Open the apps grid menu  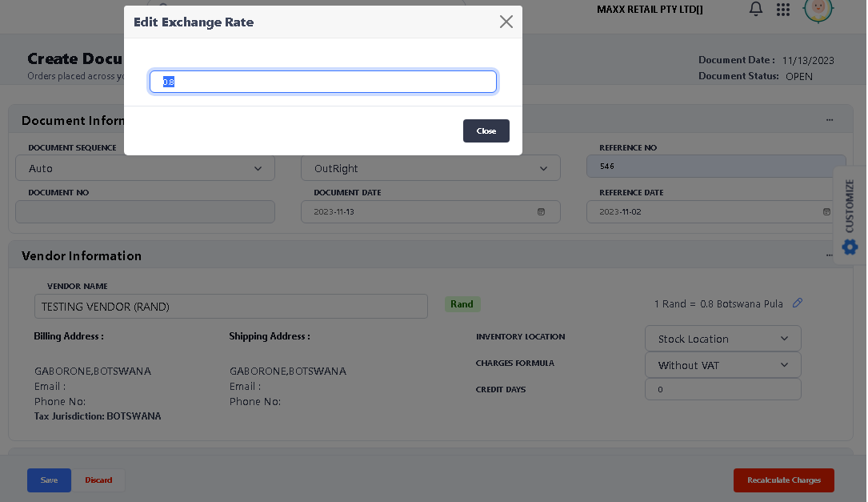coord(783,10)
